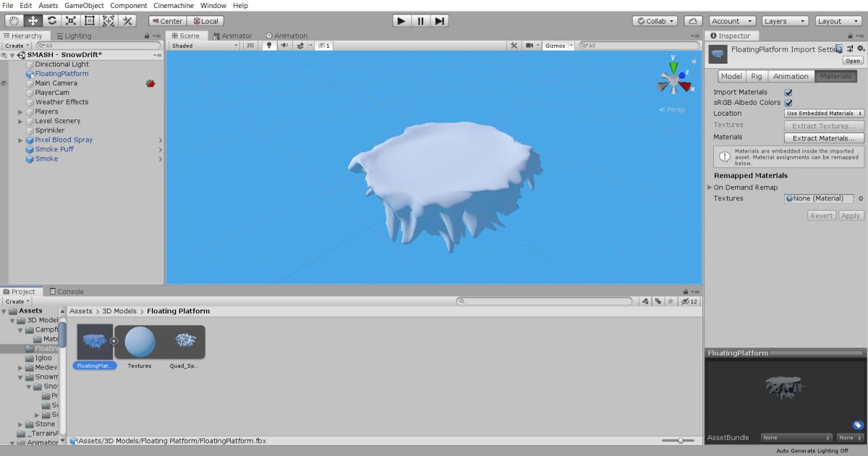The width and height of the screenshot is (868, 456).
Task: Toggle hidden objects visibility counter in scene
Action: pos(324,46)
